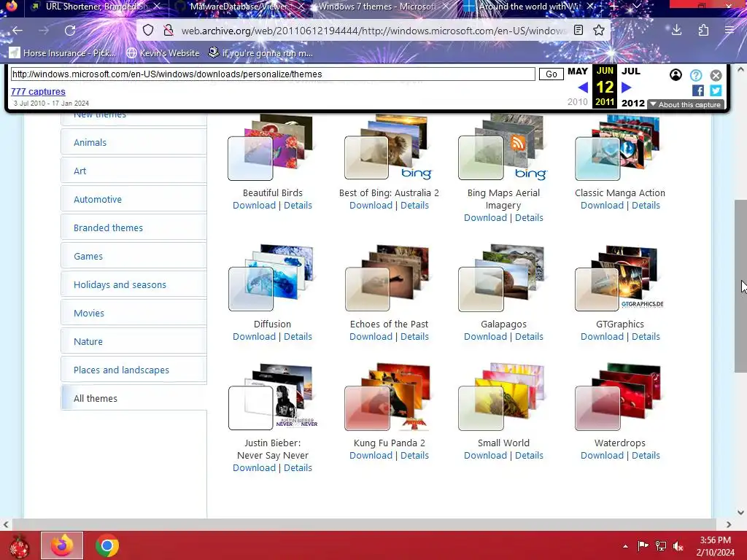View Details for Echoes of the Past
The width and height of the screenshot is (747, 560).
414,337
